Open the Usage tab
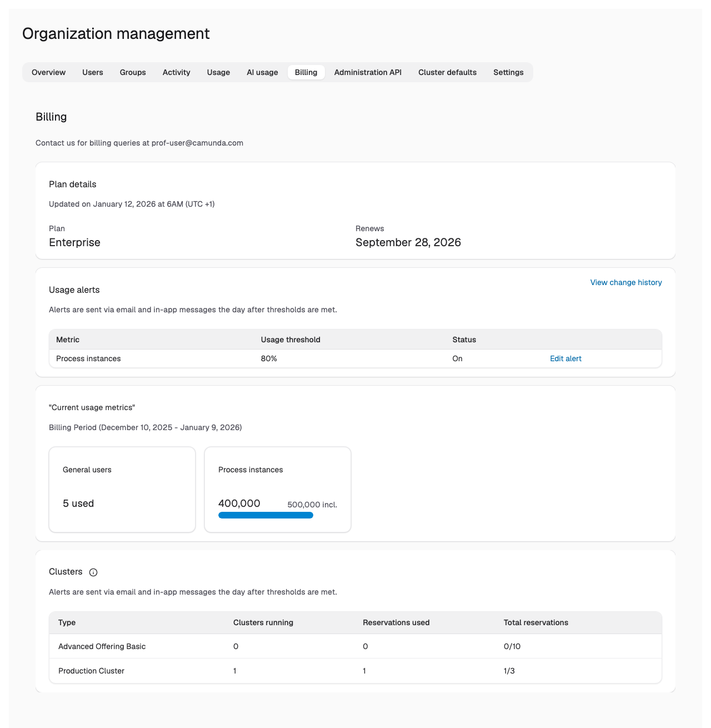 [218, 72]
